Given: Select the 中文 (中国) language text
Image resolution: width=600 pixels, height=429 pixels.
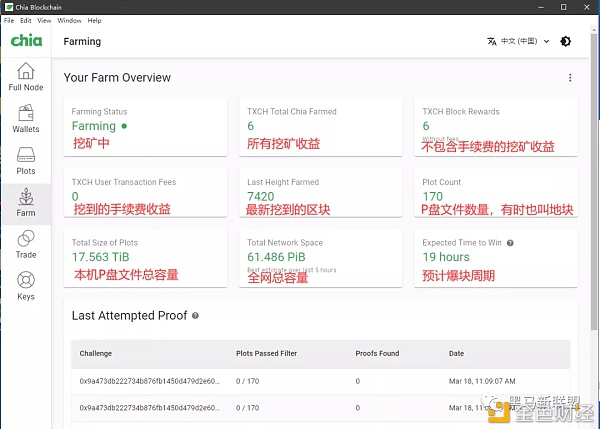Looking at the screenshot, I should (519, 41).
